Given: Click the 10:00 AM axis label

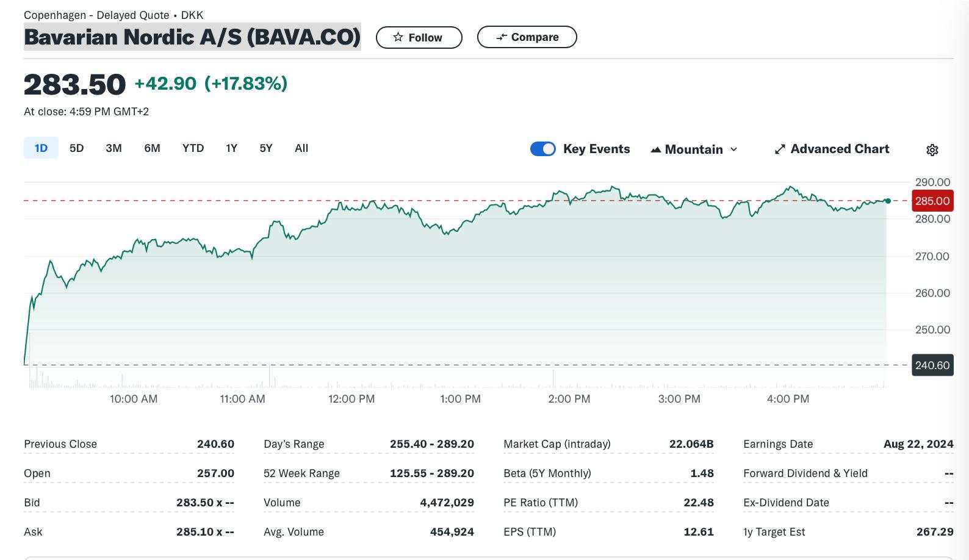Looking at the screenshot, I should click(134, 399).
